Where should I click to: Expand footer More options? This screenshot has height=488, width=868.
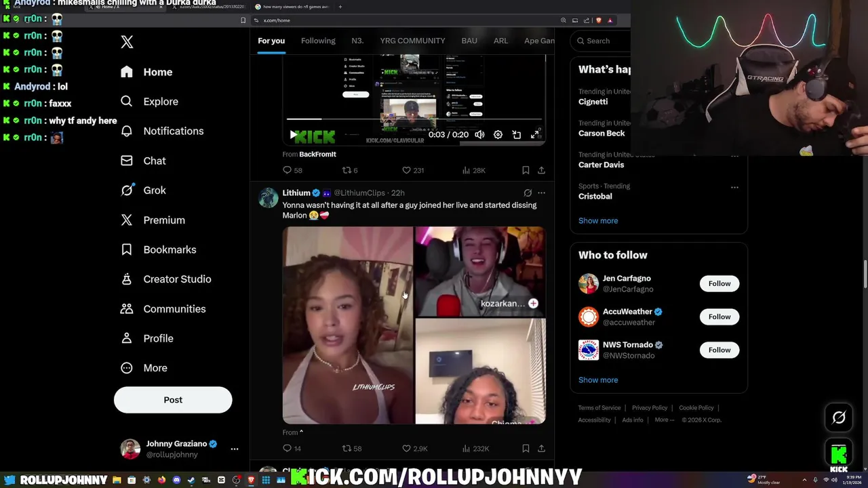point(664,420)
